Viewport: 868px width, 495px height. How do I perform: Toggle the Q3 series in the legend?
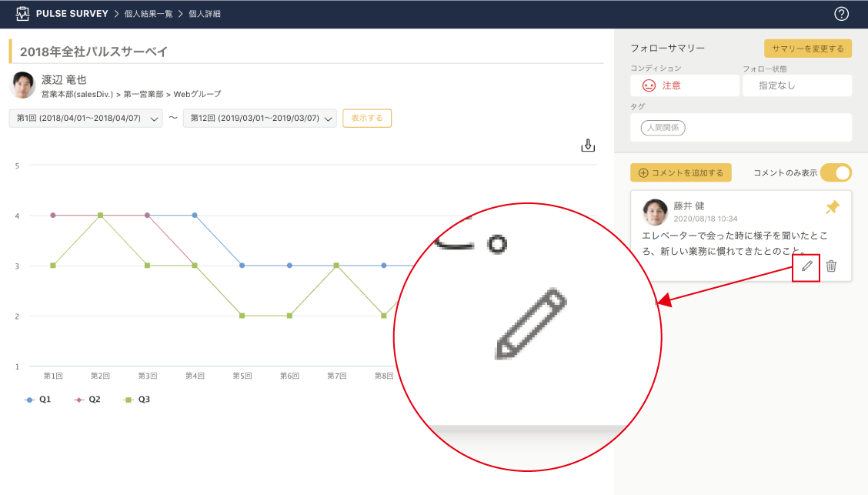click(137, 400)
